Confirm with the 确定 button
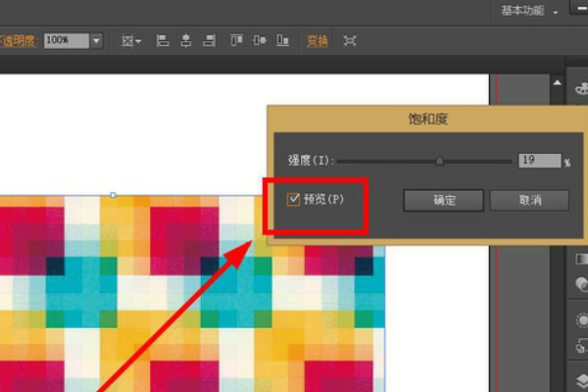 point(444,200)
